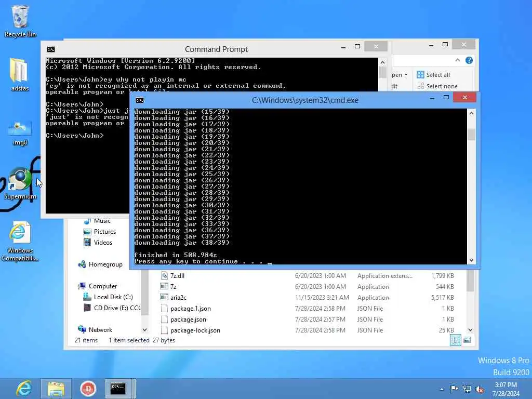This screenshot has width=532, height=399.
Task: Open Local Disk (C:) in sidebar
Action: click(x=108, y=297)
